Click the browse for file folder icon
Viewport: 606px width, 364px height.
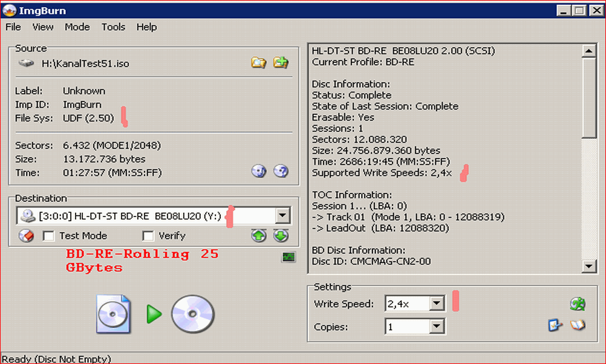(258, 62)
